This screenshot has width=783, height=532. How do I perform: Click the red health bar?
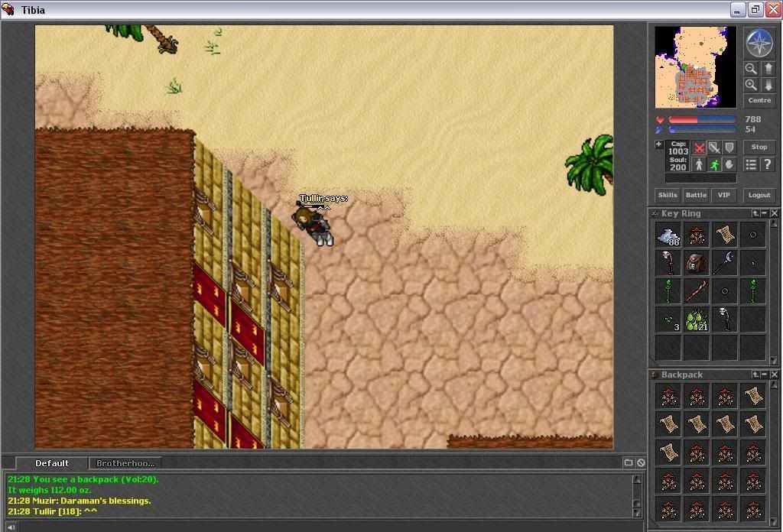click(x=702, y=120)
